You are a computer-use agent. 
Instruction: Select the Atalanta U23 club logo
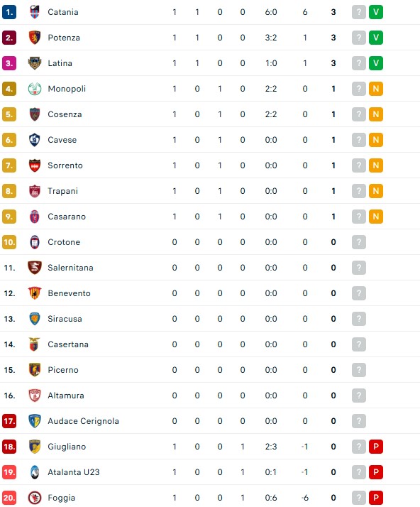point(35,472)
